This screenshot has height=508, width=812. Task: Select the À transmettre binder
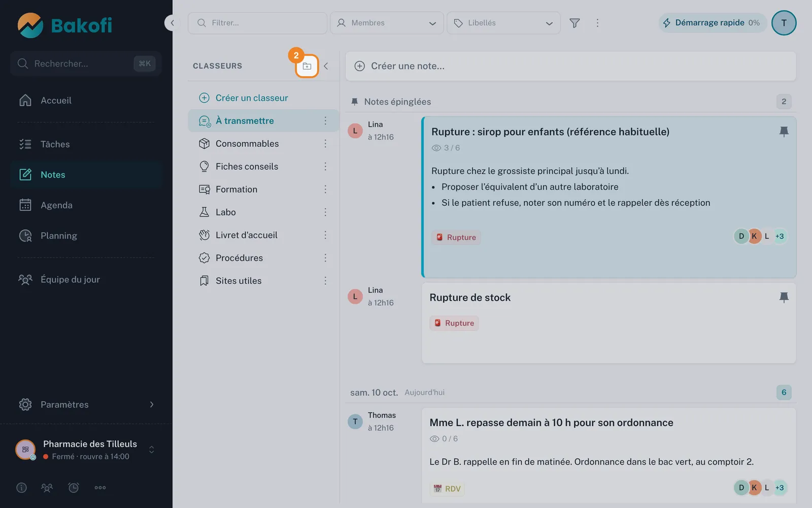tap(263, 121)
